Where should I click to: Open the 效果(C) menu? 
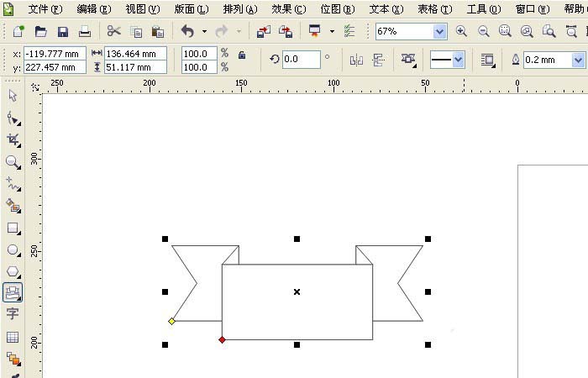tap(289, 8)
